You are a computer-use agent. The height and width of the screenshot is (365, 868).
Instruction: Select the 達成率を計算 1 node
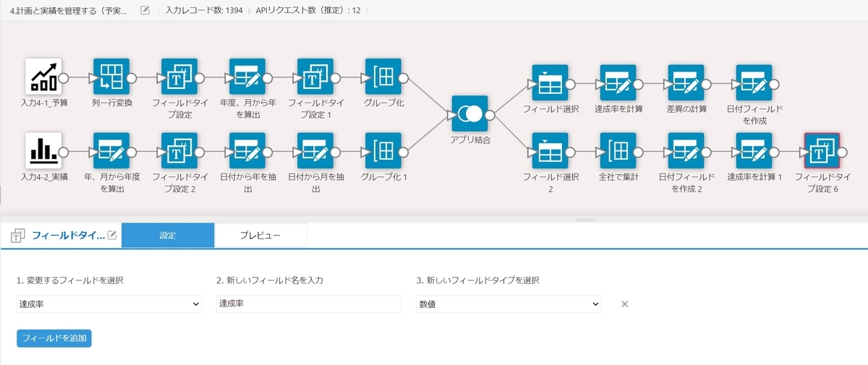pyautogui.click(x=754, y=150)
